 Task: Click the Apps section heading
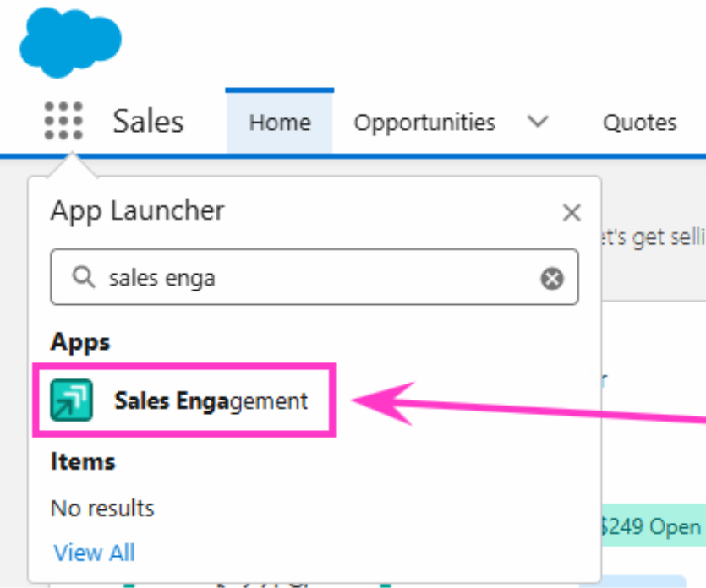(x=80, y=342)
